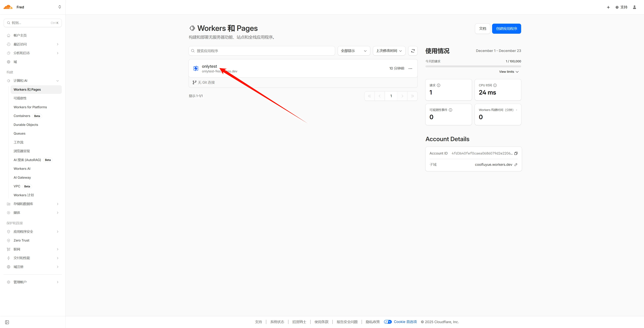
Task: Click the plus icon in top bar
Action: 608,7
